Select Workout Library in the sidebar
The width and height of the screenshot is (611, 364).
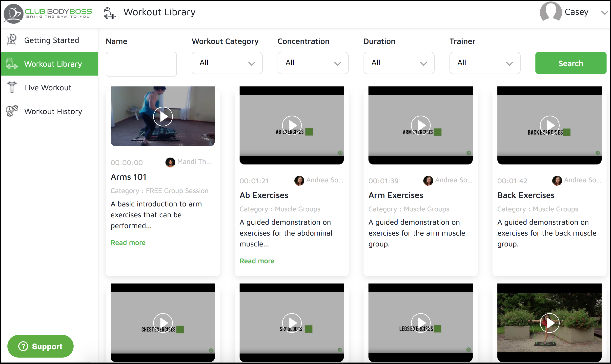pyautogui.click(x=50, y=64)
